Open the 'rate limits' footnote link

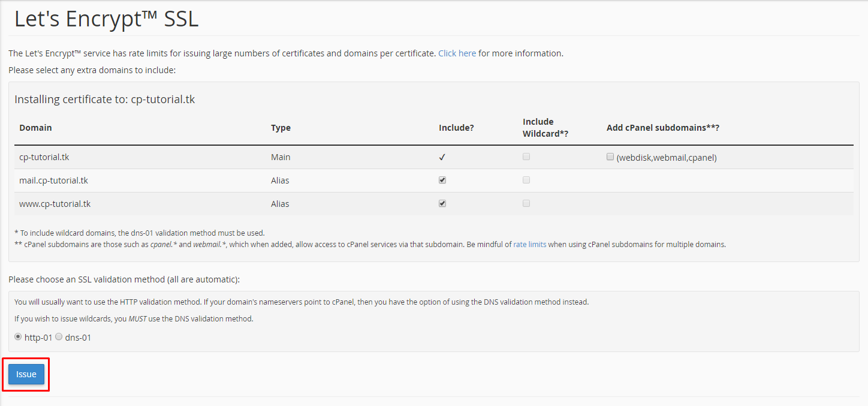point(530,245)
